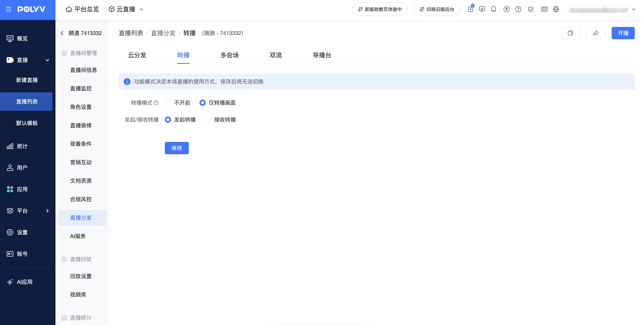Open 直播分发 menu item
644x325 pixels.
tap(82, 218)
